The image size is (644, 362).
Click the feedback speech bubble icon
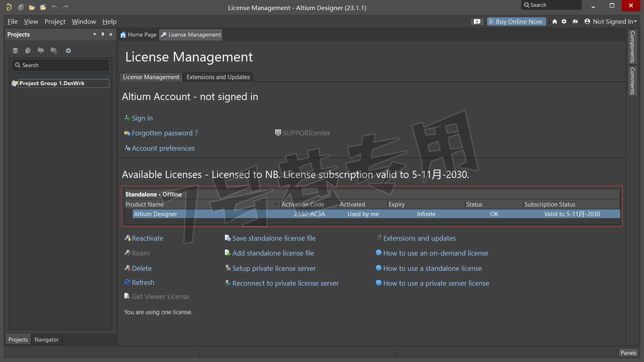click(x=477, y=22)
